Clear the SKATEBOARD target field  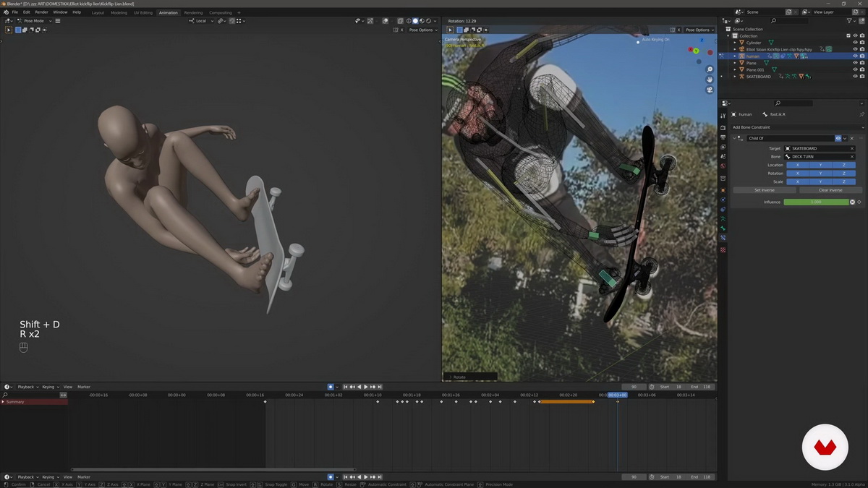pos(851,148)
